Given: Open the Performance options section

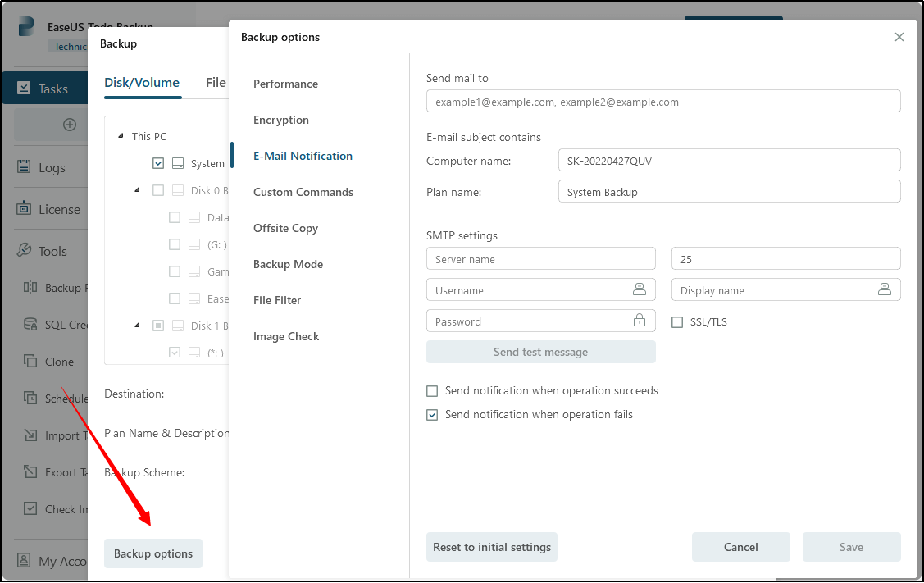Looking at the screenshot, I should click(x=285, y=84).
